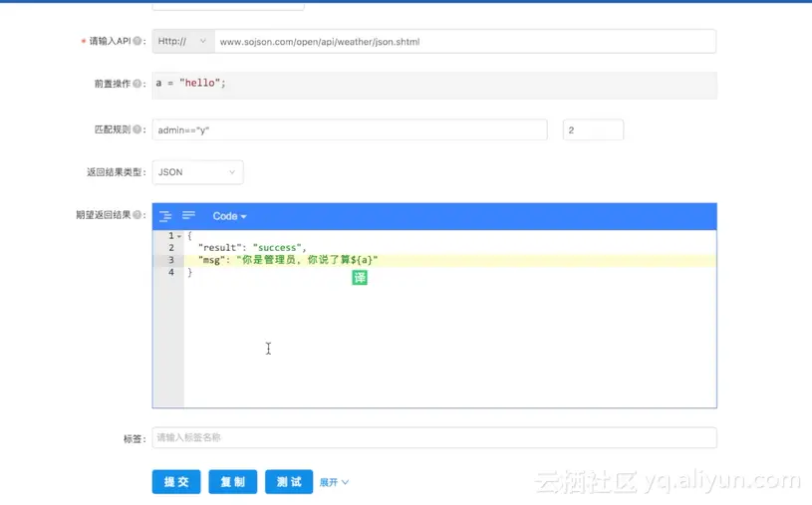Click the "result": "success" line in editor

252,248
